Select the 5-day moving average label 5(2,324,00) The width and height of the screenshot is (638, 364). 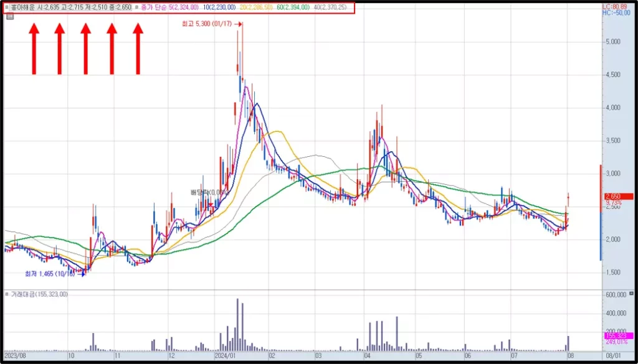[184, 7]
